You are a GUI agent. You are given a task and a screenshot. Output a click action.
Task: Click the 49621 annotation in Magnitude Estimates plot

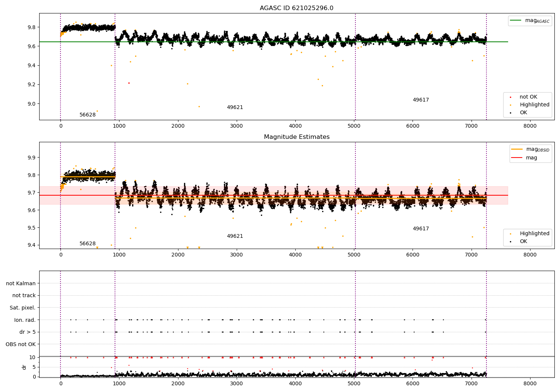click(x=235, y=236)
